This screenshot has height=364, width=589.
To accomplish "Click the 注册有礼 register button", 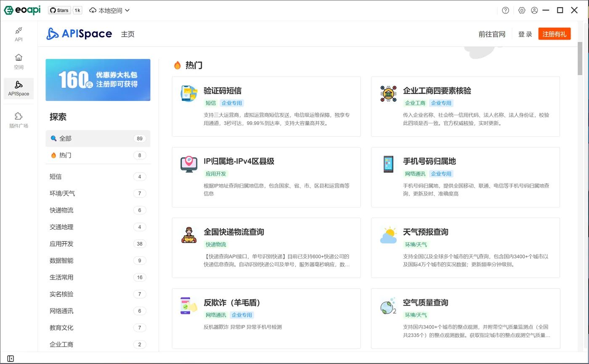I will 555,34.
